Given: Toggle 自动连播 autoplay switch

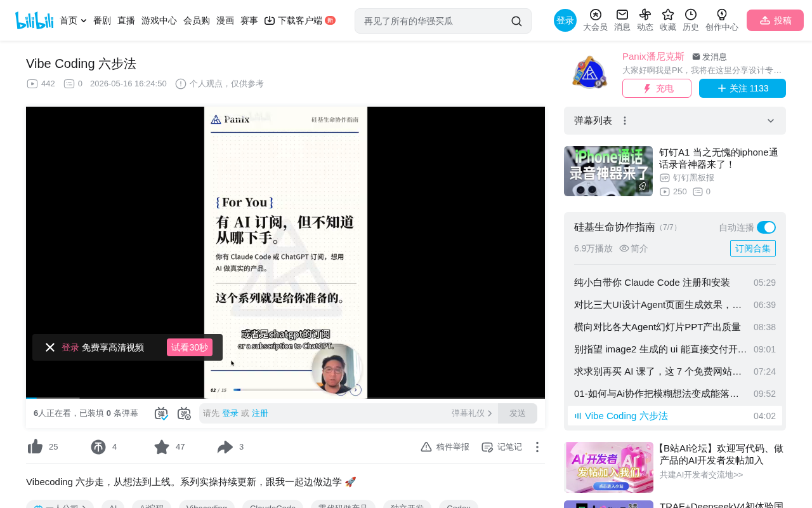Looking at the screenshot, I should pos(766,227).
